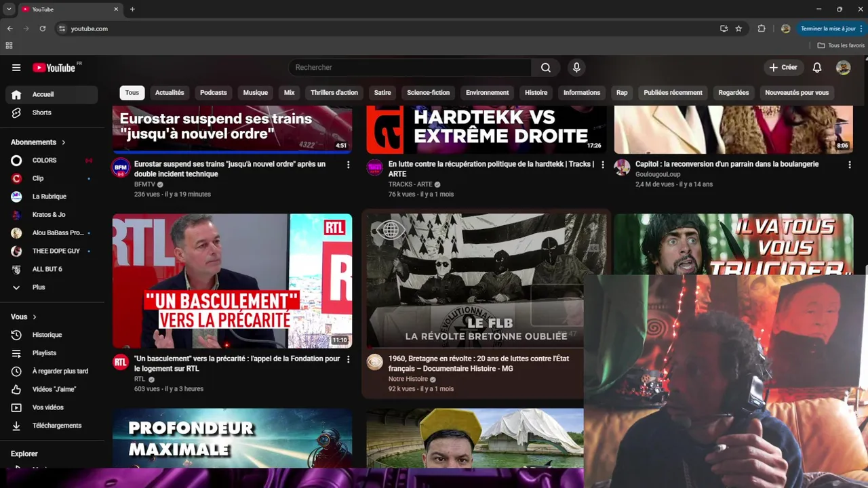Open Vos vidéos in sidebar
Image resolution: width=868 pixels, height=488 pixels.
(52, 407)
